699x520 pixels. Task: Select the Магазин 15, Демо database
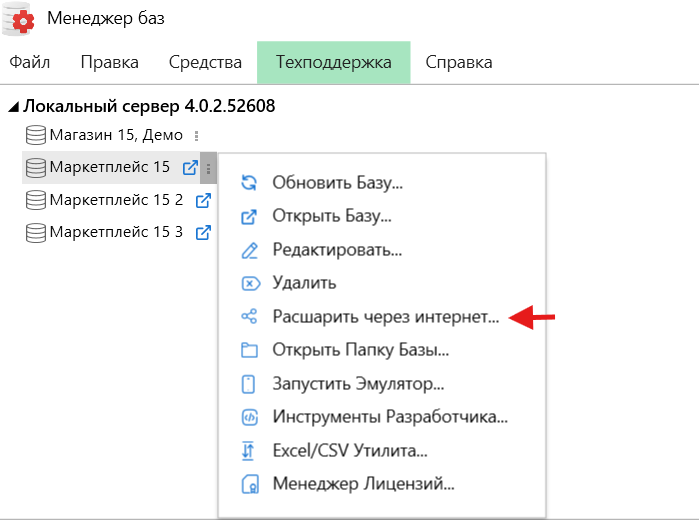click(116, 135)
